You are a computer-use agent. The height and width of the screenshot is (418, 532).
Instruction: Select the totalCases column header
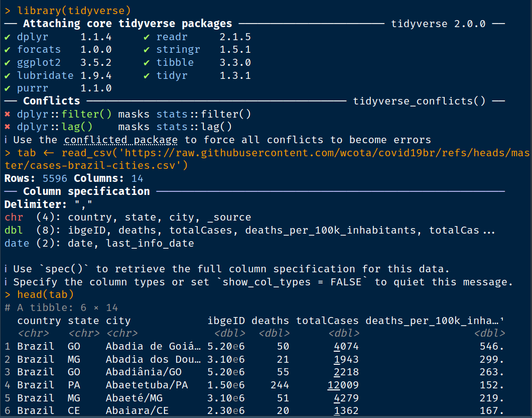[327, 321]
